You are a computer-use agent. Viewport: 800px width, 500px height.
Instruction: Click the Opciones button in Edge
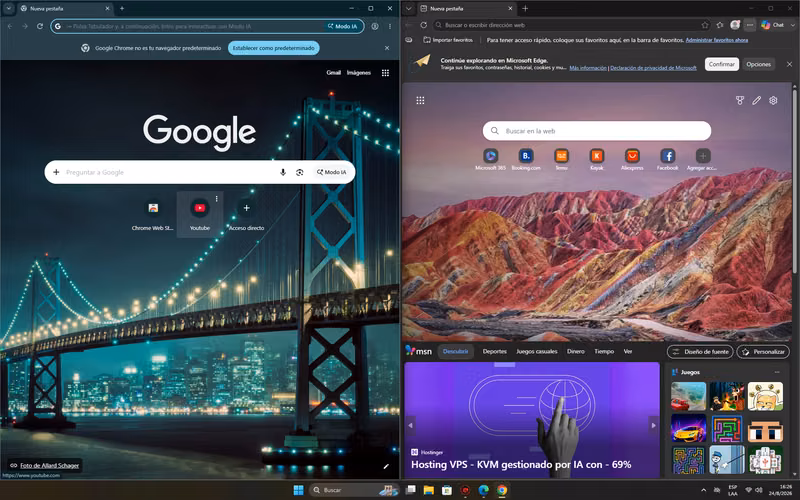758,64
